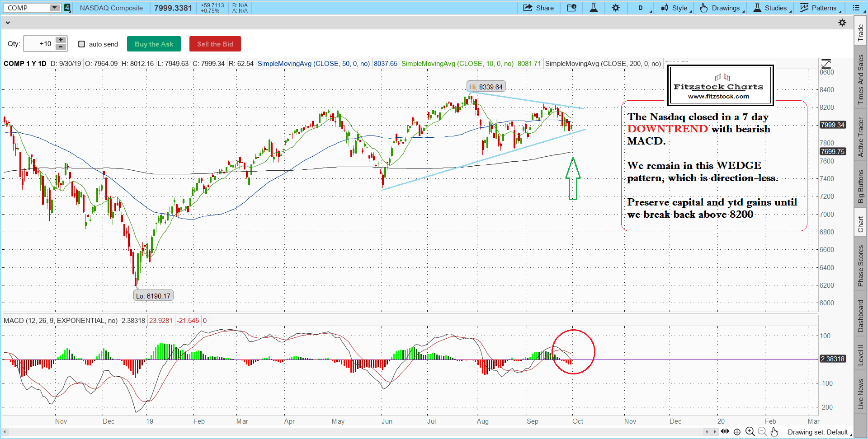Open the trade bar gear settings
Image resolution: width=868 pixels, height=439 pixels.
(x=842, y=23)
